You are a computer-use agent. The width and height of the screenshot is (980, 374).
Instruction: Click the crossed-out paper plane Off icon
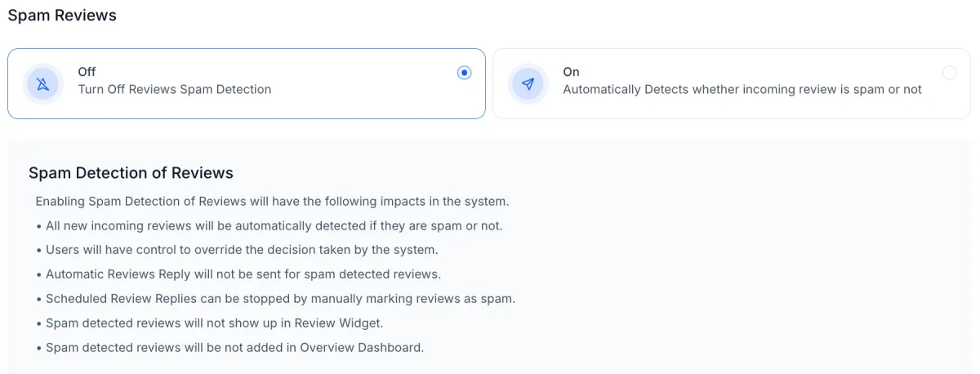click(x=43, y=83)
